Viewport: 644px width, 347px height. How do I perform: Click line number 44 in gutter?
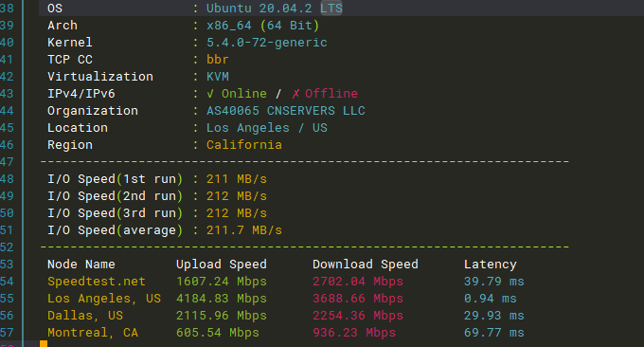click(x=7, y=111)
